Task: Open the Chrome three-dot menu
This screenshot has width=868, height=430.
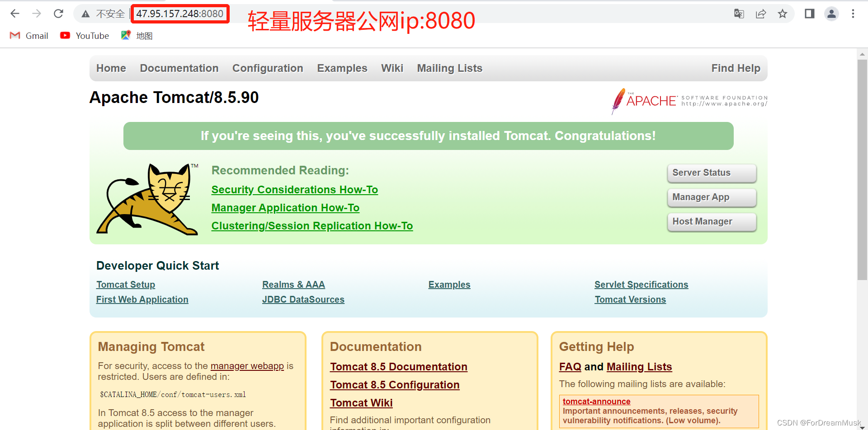Action: click(853, 14)
